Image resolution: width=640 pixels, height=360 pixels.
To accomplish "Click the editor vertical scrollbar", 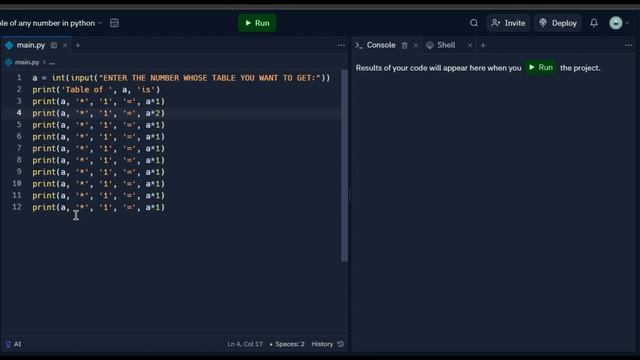I will (344, 165).
